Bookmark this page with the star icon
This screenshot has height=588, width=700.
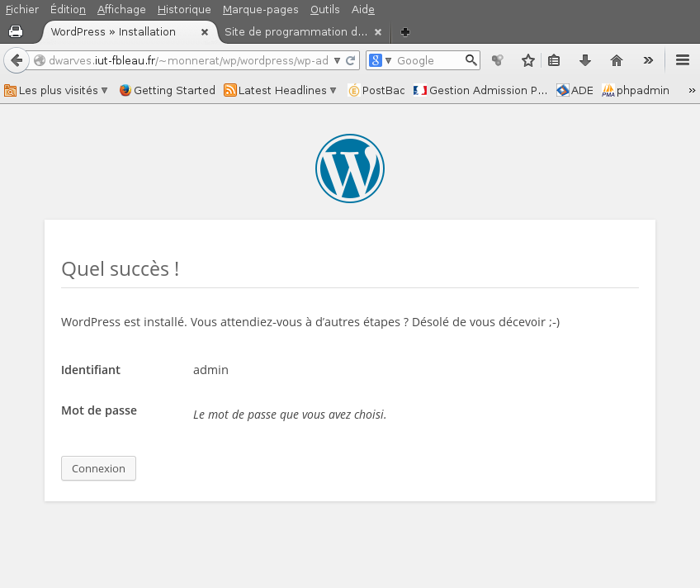click(x=528, y=60)
